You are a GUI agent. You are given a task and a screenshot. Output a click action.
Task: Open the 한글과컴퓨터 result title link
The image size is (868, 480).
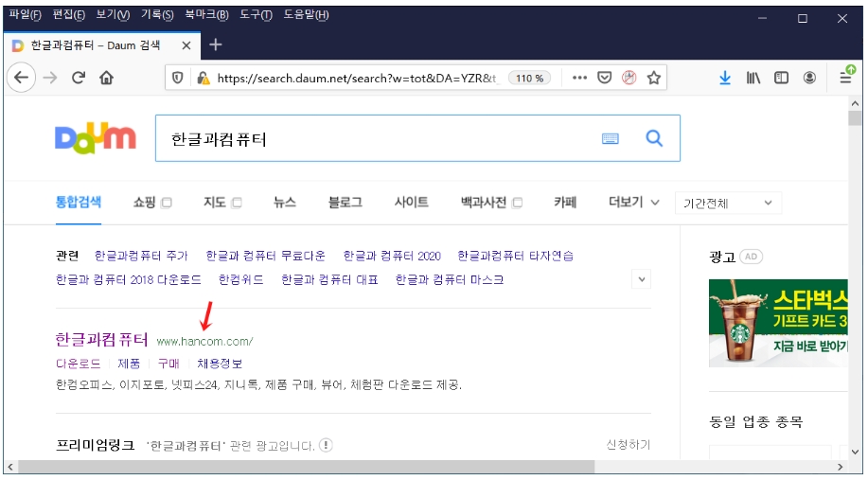(102, 339)
